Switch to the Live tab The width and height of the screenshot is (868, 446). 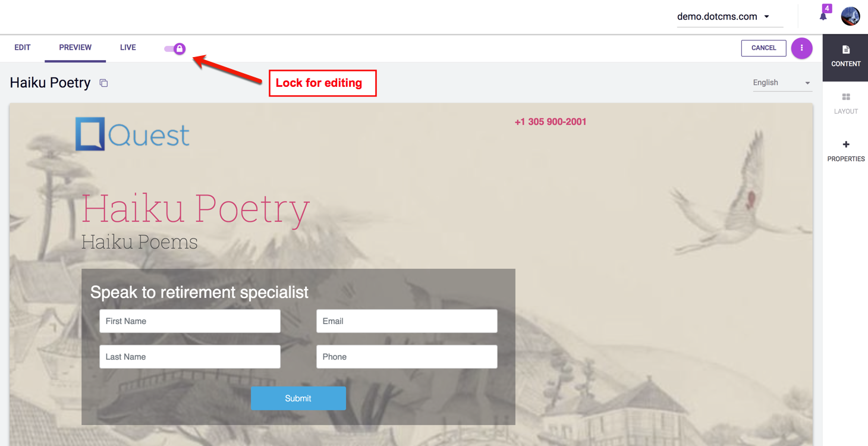click(128, 48)
